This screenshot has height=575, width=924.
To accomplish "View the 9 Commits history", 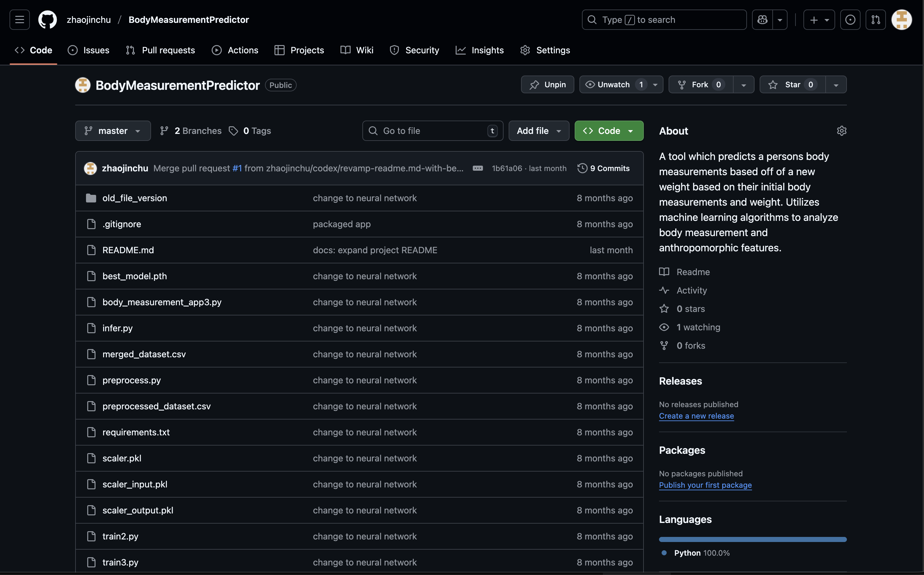I will (604, 168).
